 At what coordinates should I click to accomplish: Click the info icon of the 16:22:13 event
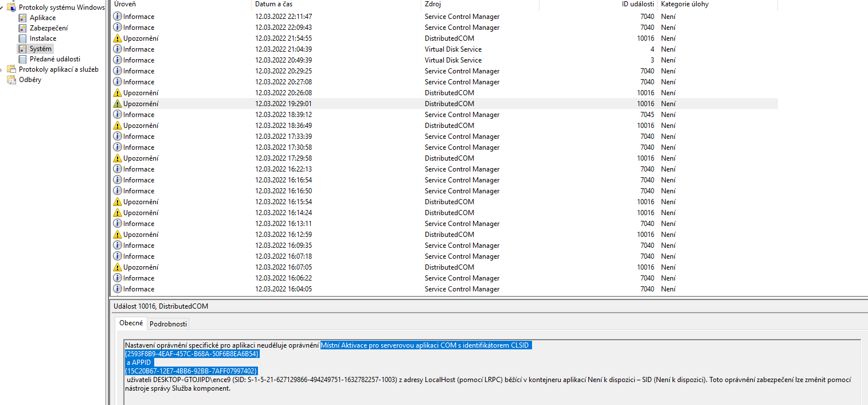click(118, 169)
